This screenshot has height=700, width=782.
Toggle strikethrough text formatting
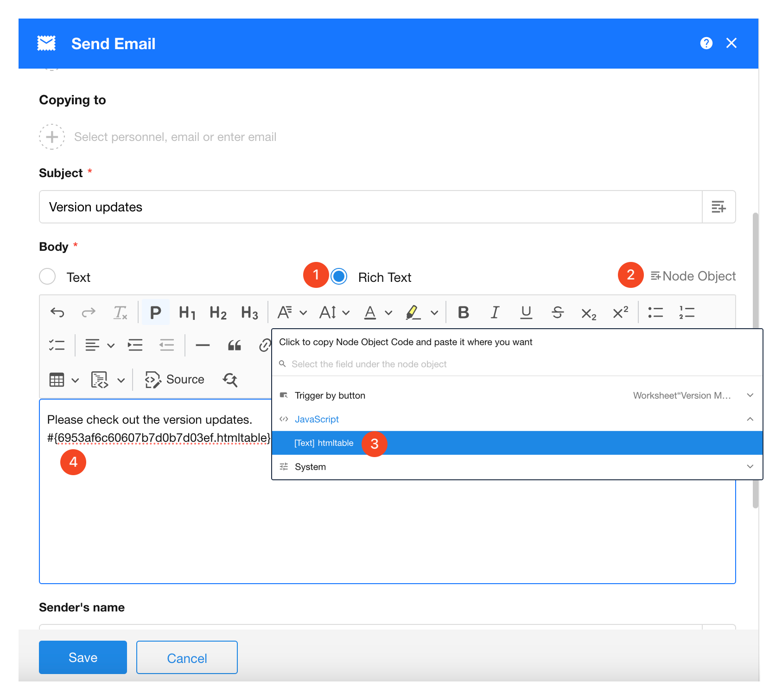(557, 312)
